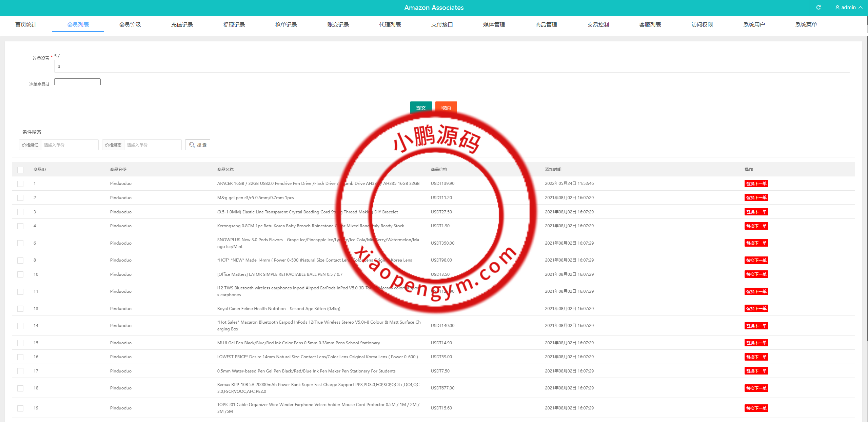Go to the 代理列表 tab
The width and height of the screenshot is (868, 422).
[390, 24]
